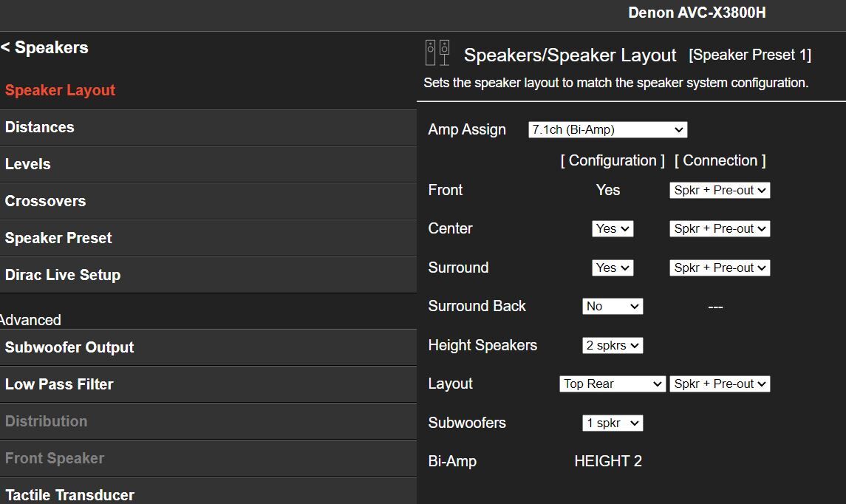Open Crossovers settings page
Screen dimensions: 846x504
46,201
